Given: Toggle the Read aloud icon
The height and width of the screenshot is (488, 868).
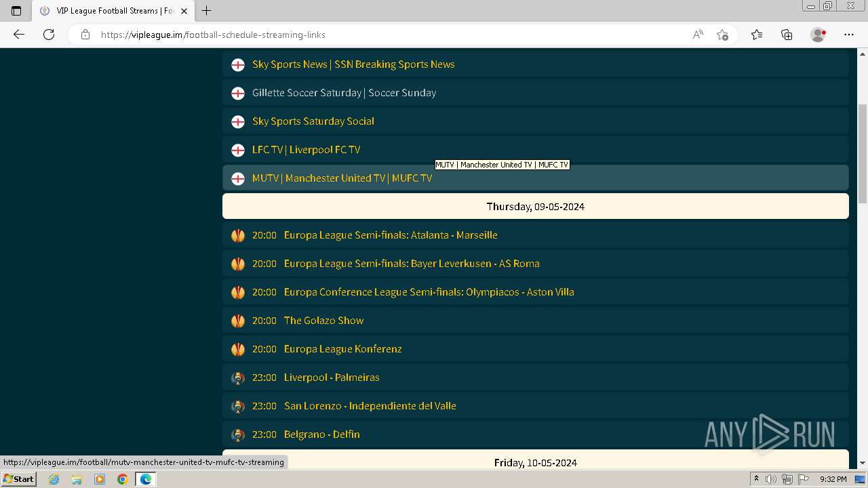Looking at the screenshot, I should click(x=698, y=35).
